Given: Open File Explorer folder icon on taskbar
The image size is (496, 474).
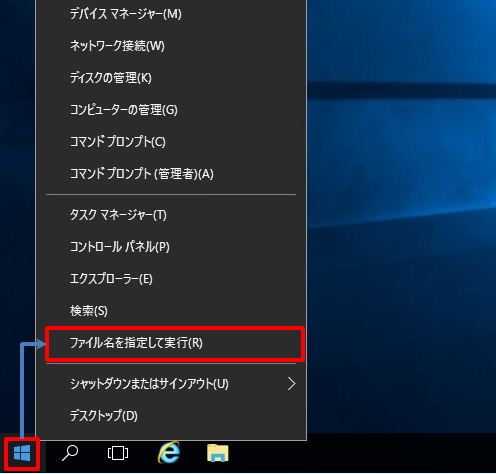Looking at the screenshot, I should [218, 453].
